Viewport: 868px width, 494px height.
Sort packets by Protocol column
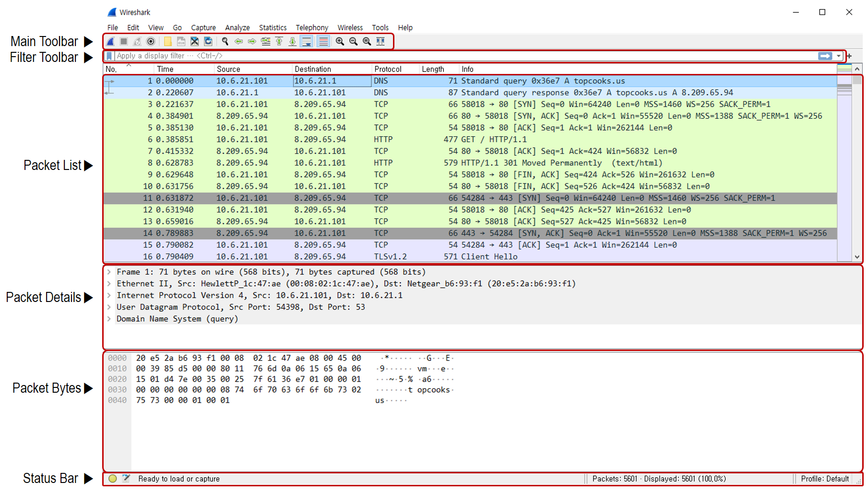[x=395, y=69]
